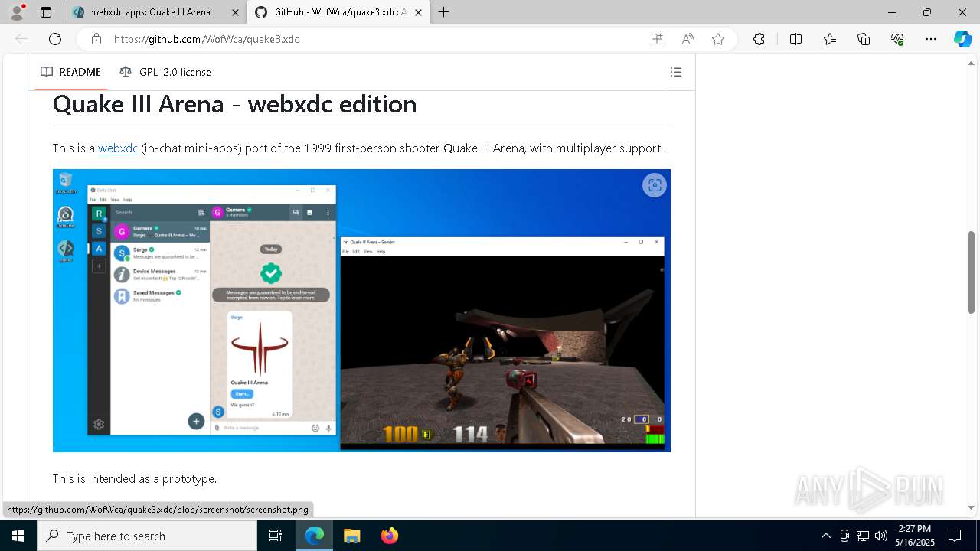View site information lock icon
This screenshot has width=980, height=551.
[x=96, y=39]
